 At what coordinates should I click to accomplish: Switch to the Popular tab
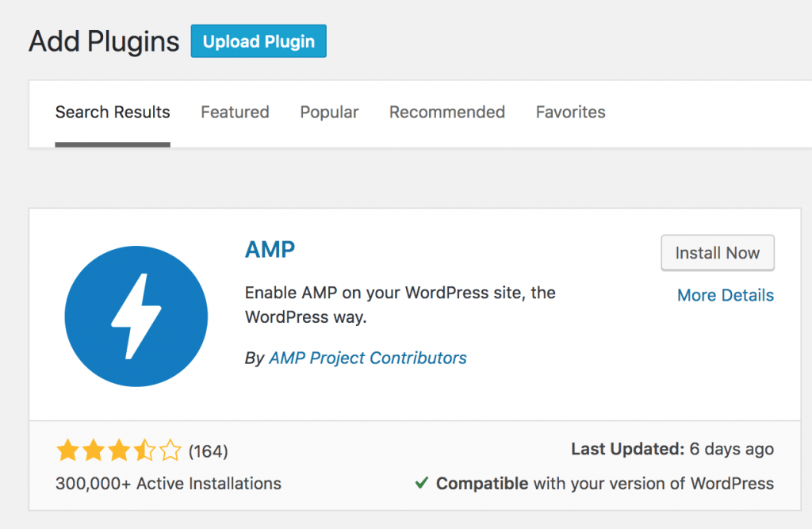click(x=329, y=113)
